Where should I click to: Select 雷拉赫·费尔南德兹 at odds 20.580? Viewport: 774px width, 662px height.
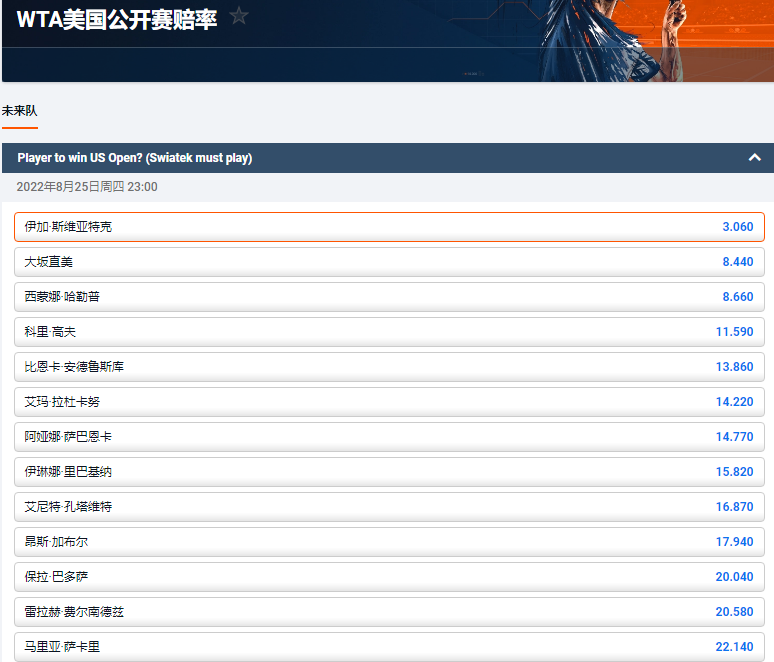pyautogui.click(x=389, y=612)
